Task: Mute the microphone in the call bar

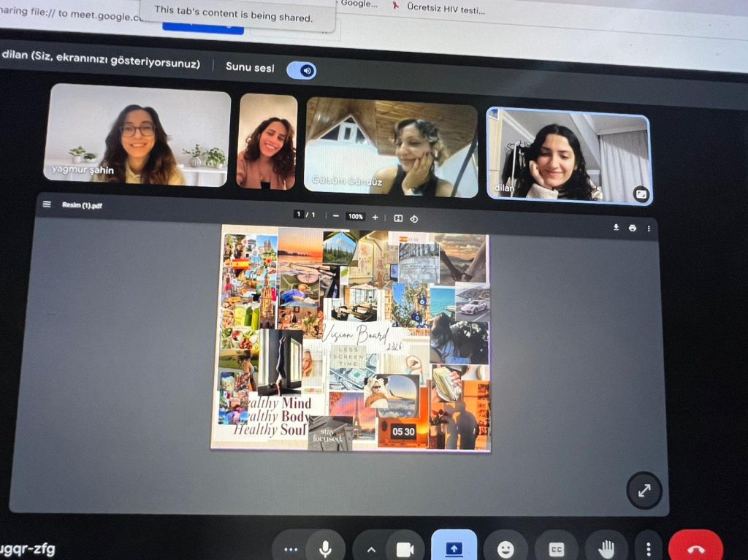Action: click(x=325, y=549)
